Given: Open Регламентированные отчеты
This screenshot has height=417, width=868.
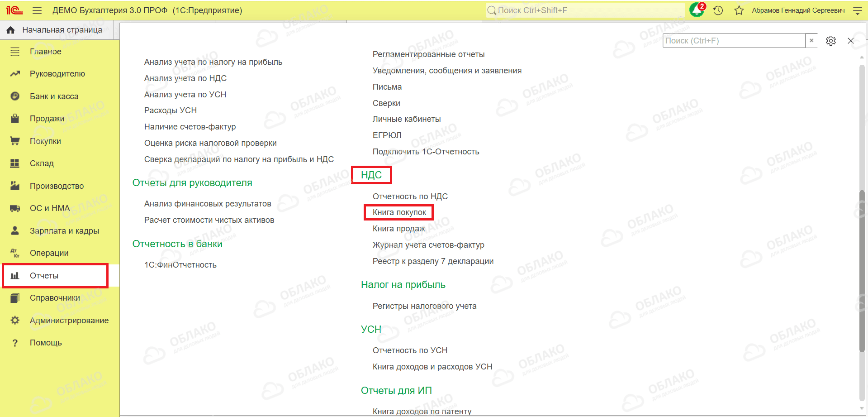Looking at the screenshot, I should coord(428,54).
